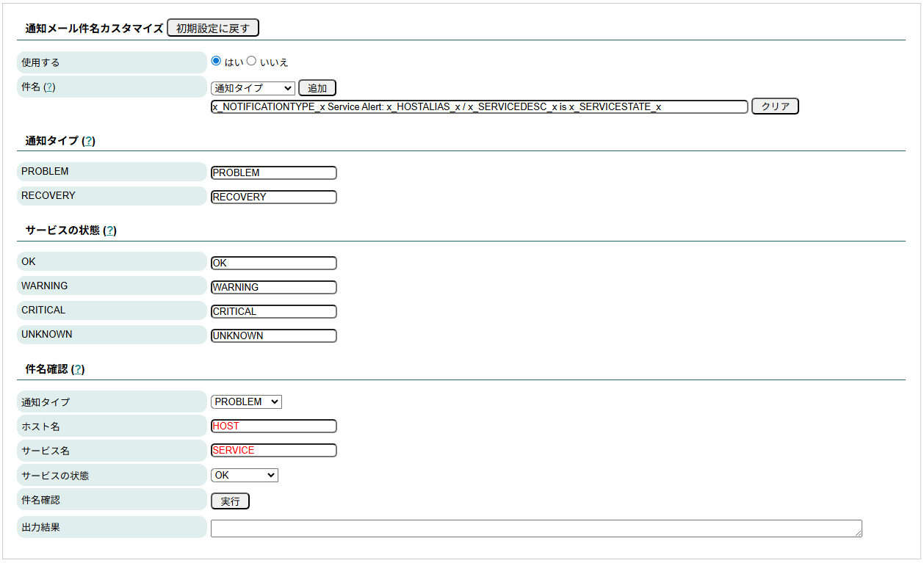This screenshot has width=924, height=563.
Task: Open the PROBLEM notification type dropdown
Action: 246,402
